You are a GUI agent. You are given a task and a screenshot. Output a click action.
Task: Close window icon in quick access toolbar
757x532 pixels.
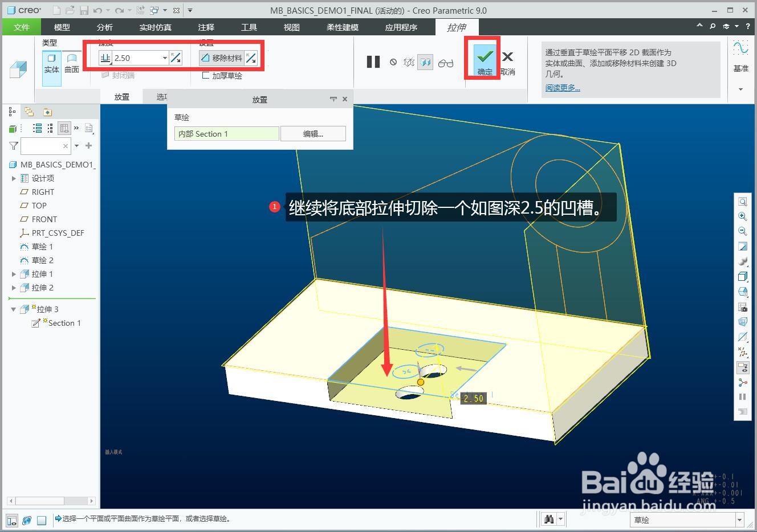[177, 10]
